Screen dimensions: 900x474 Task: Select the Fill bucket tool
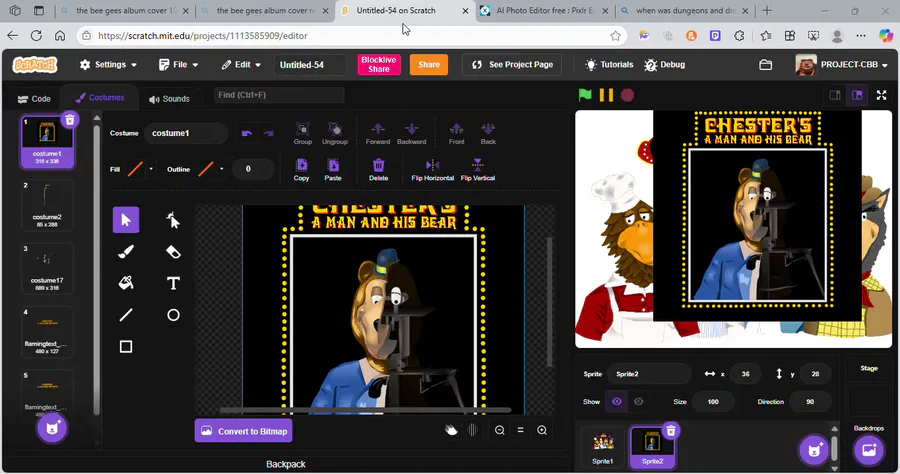tap(126, 283)
